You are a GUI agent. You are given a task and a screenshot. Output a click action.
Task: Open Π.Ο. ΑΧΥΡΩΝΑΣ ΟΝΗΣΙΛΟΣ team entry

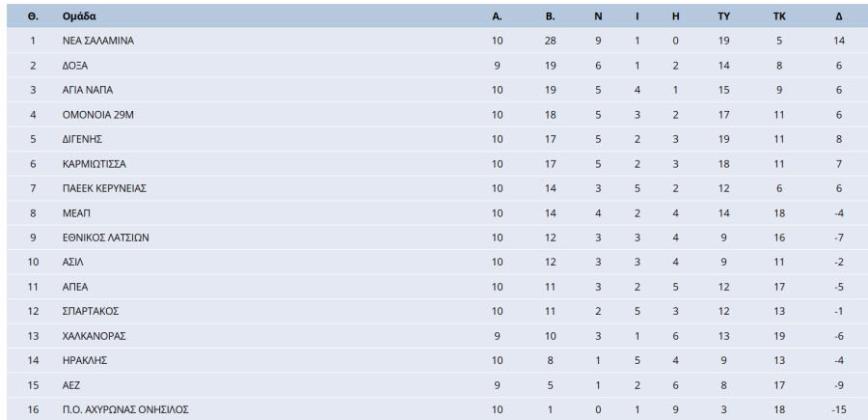(x=124, y=409)
